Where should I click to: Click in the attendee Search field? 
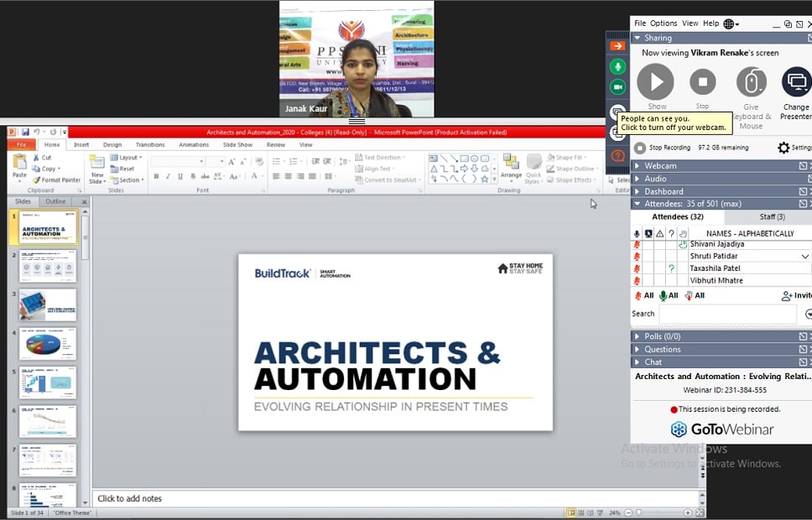pyautogui.click(x=726, y=314)
